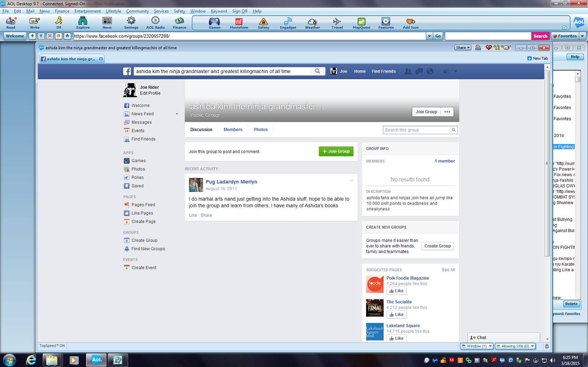Screen dimensions: 588x367
Task: Switch to the Photos group tab
Action: pos(261,130)
